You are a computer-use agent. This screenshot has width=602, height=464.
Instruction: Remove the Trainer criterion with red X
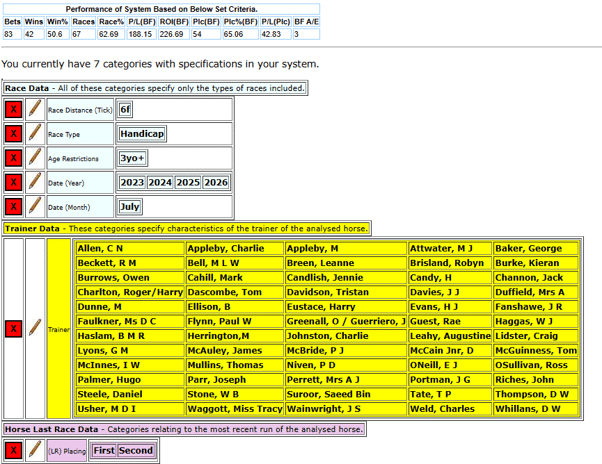[x=13, y=329]
